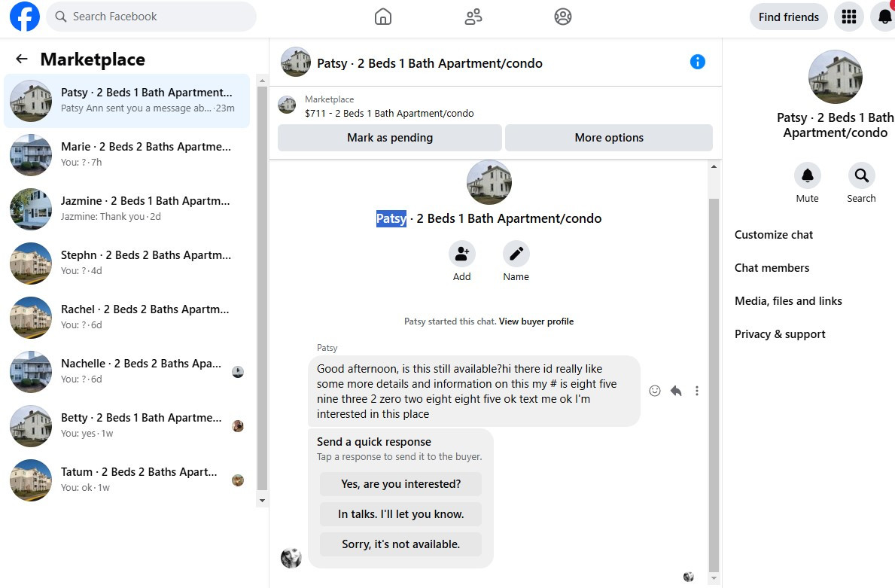
Task: Click conversation list scrollbar up arrow
Action: point(262,81)
